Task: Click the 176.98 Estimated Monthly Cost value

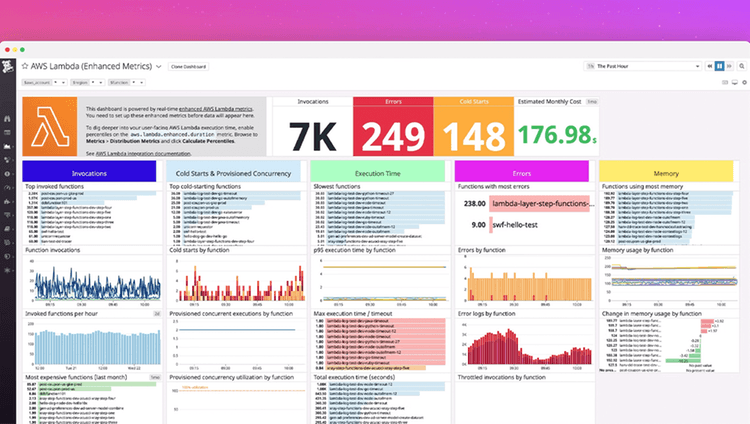Action: click(x=557, y=134)
